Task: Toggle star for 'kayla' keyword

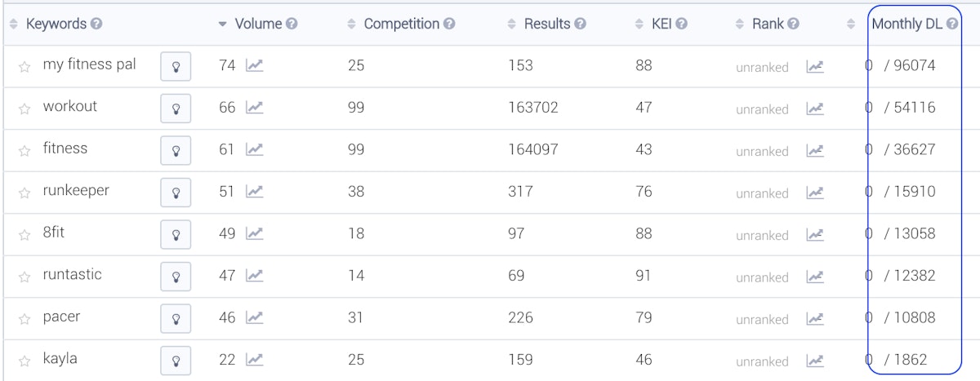Action: point(24,361)
